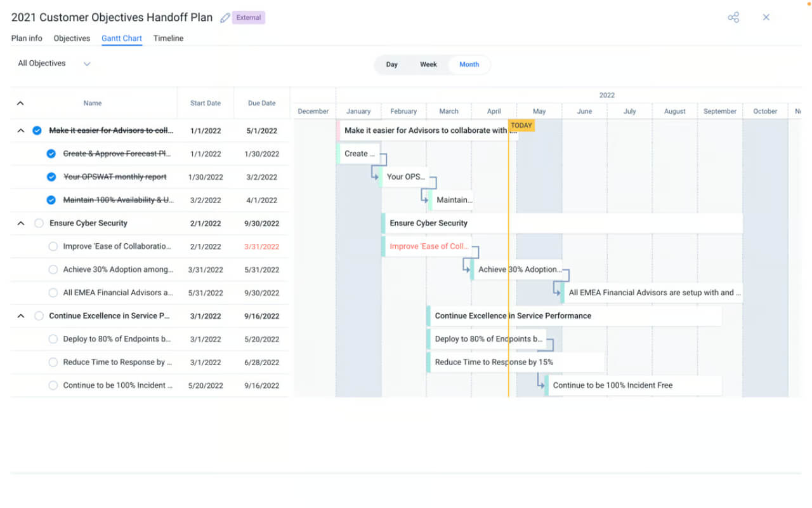Open the All Objectives filter dropdown
The width and height of the screenshot is (812, 508).
55,63
